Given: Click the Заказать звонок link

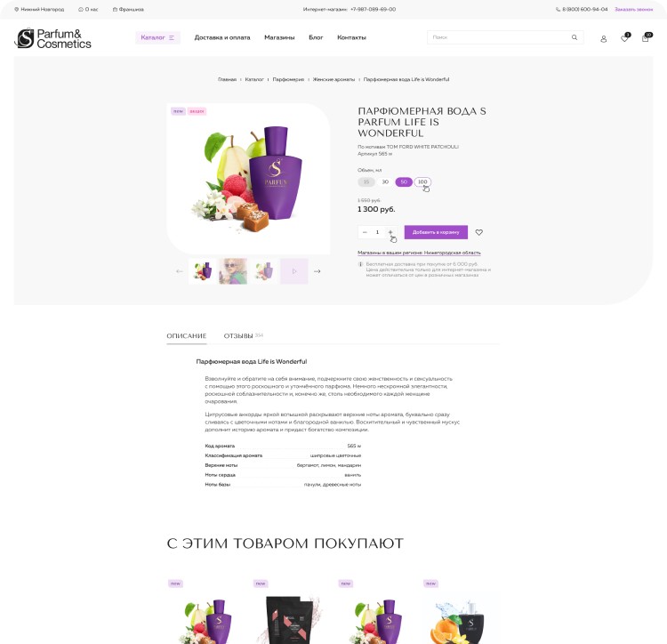Looking at the screenshot, I should pos(633,10).
